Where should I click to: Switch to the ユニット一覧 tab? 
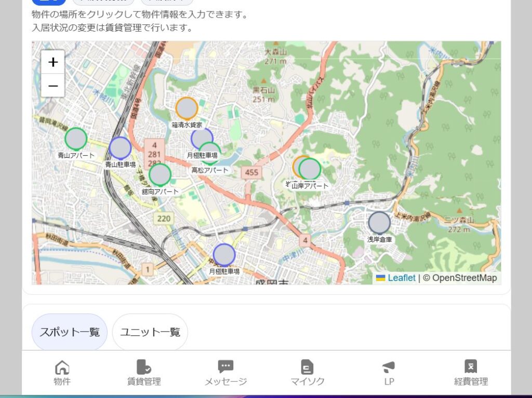click(150, 332)
